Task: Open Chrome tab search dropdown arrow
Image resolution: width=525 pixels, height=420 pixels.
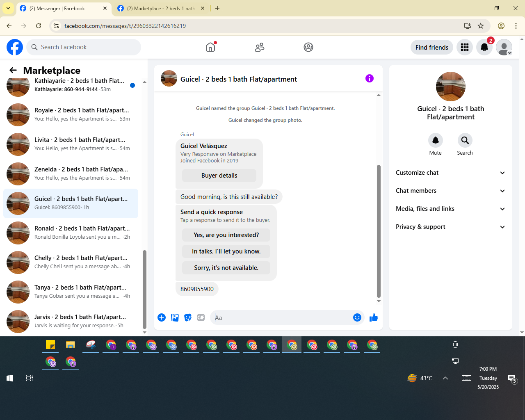Action: [8, 8]
